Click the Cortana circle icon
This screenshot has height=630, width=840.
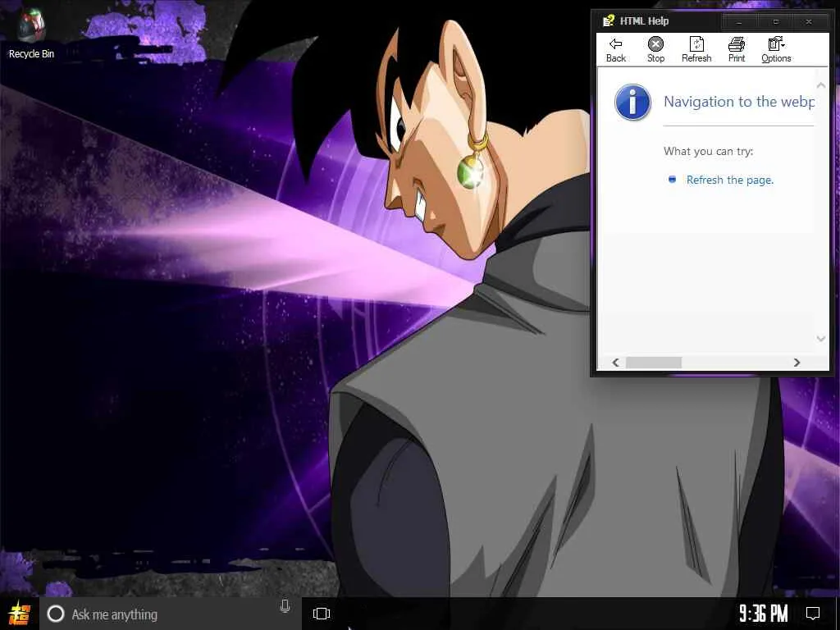[x=55, y=614]
